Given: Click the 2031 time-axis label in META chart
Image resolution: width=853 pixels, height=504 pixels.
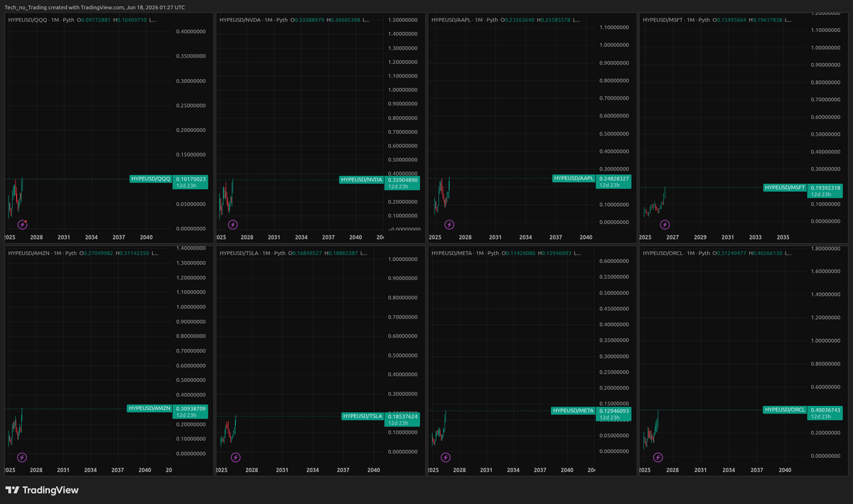Looking at the screenshot, I should click(x=486, y=470).
